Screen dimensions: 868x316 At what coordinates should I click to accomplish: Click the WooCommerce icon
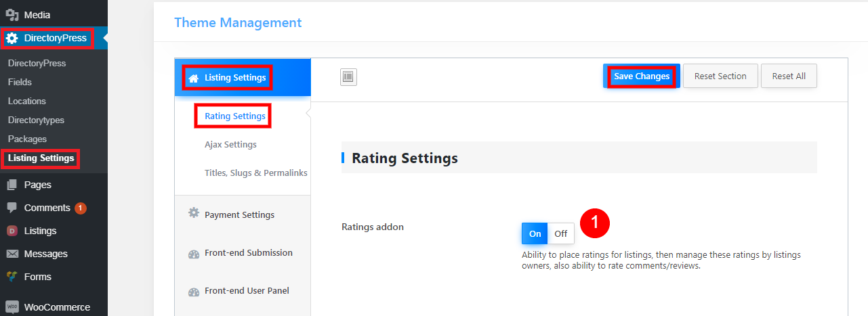click(x=12, y=307)
